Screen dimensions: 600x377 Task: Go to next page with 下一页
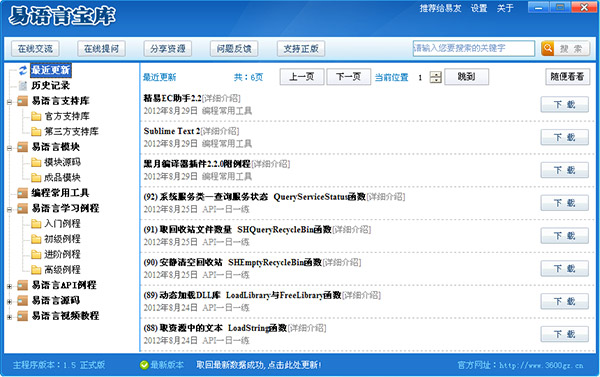pos(349,77)
